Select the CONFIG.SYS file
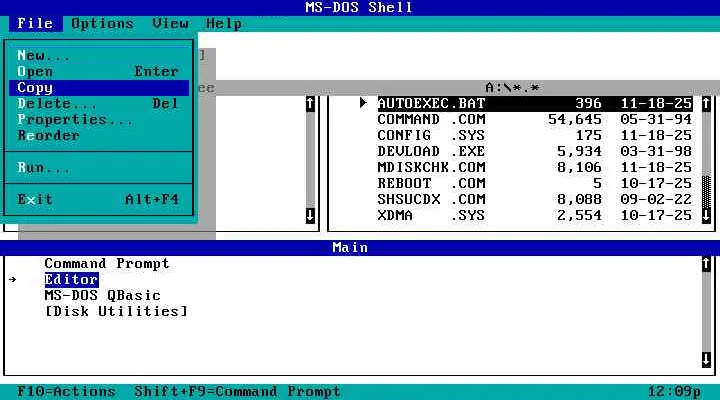This screenshot has width=720, height=400. pyautogui.click(x=535, y=135)
